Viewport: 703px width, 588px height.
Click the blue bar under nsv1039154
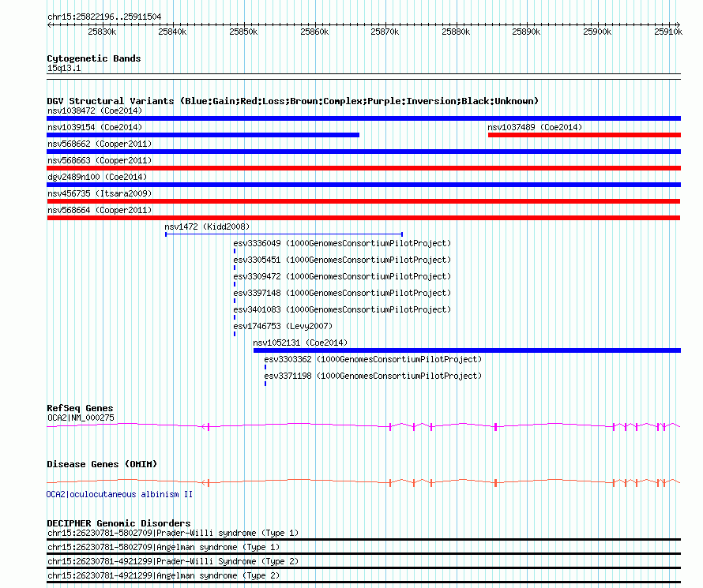click(203, 135)
